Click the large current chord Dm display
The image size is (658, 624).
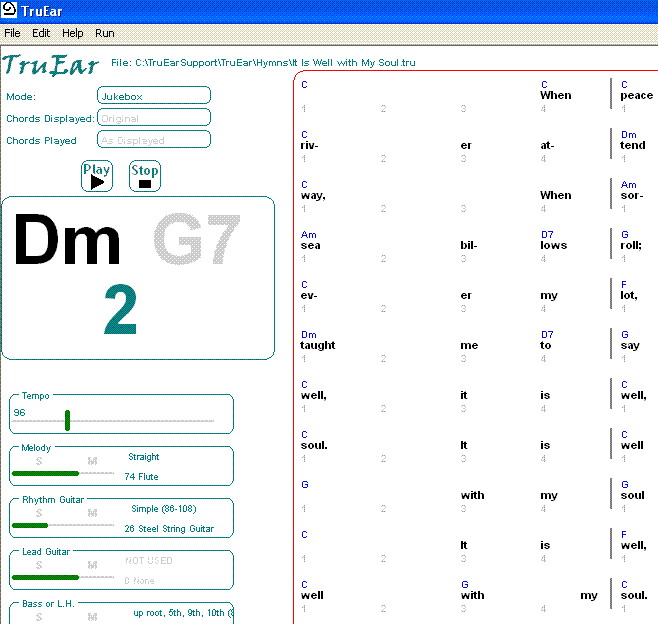(x=67, y=240)
